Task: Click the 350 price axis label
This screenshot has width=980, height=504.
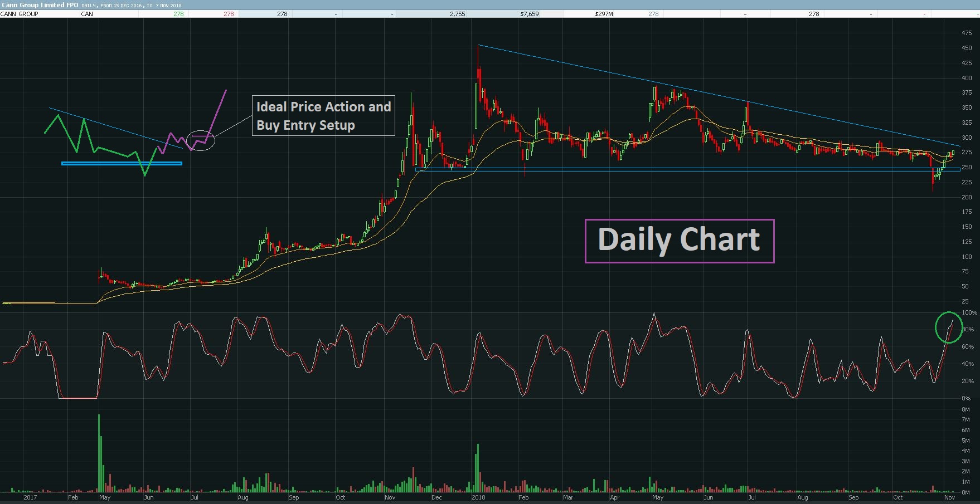Action: tap(967, 108)
